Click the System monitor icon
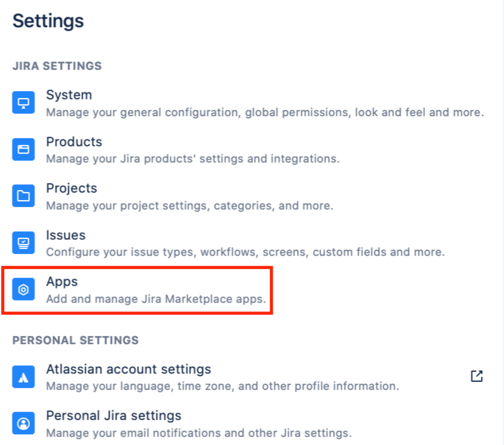Screen dimensions: 504x445 (23, 103)
